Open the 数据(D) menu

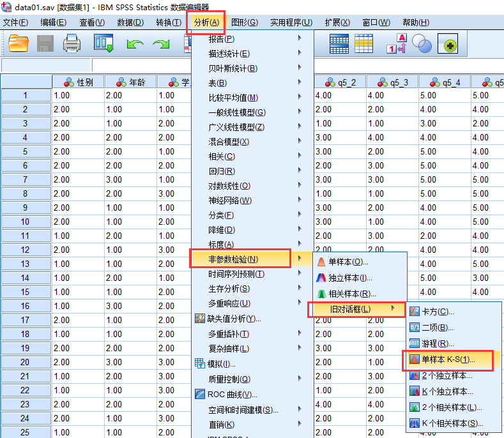tap(130, 22)
